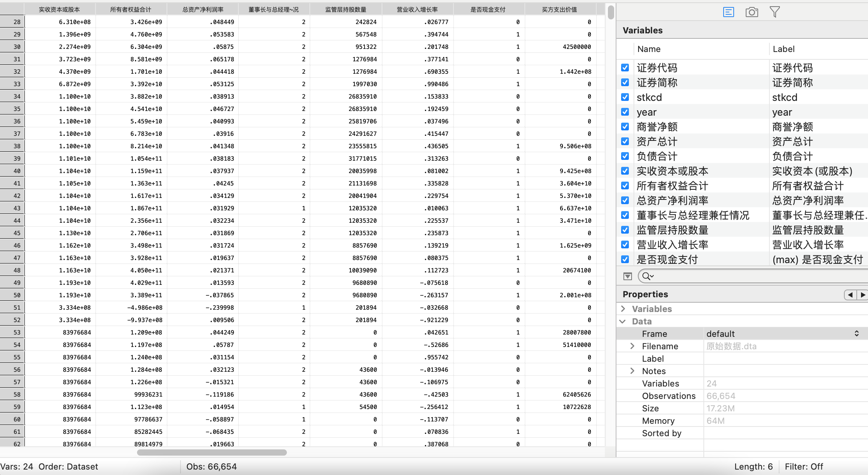
Task: Open the filter funnel icon
Action: click(774, 12)
